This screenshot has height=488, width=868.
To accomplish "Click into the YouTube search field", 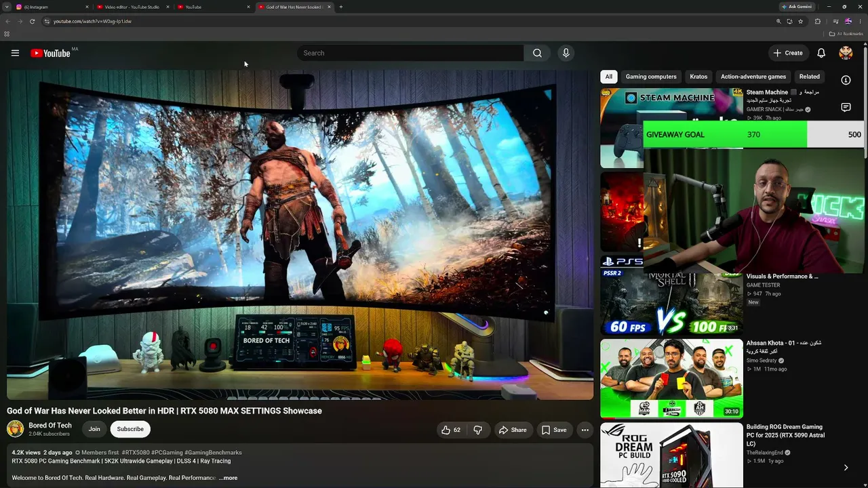I will (x=410, y=53).
